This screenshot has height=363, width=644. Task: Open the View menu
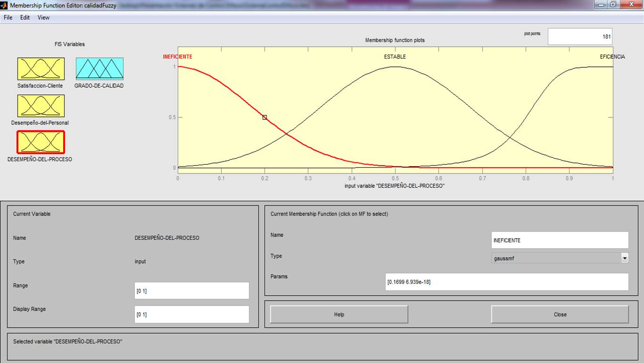point(44,17)
